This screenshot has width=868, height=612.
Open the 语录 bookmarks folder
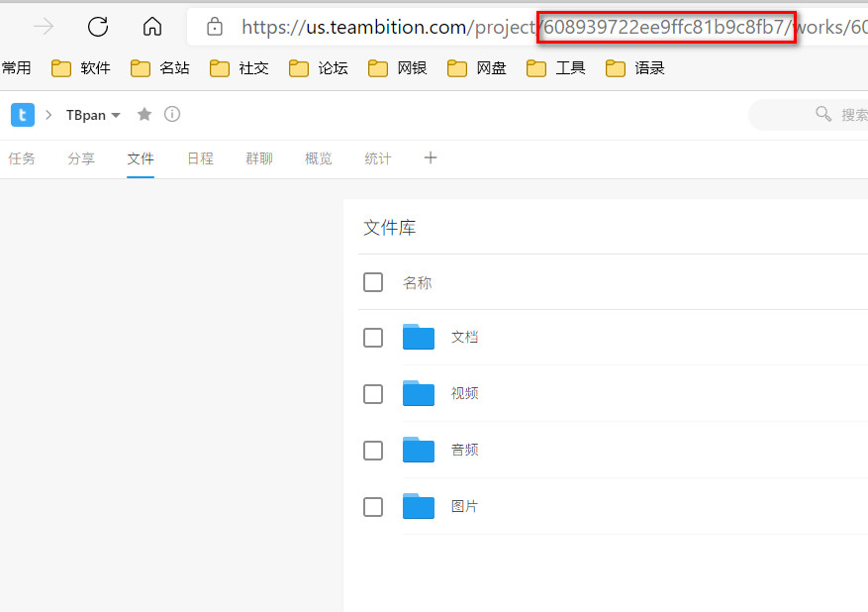coord(635,68)
